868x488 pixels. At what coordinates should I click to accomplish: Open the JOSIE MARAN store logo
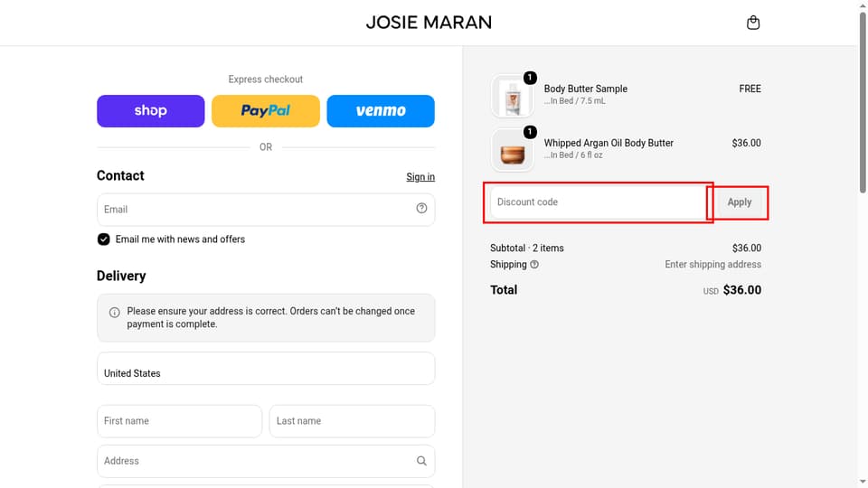pos(429,23)
